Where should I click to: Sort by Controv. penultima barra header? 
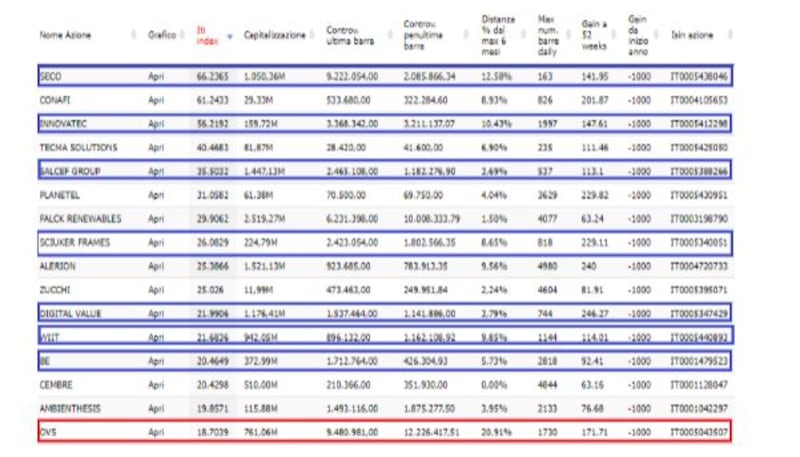pos(423,35)
